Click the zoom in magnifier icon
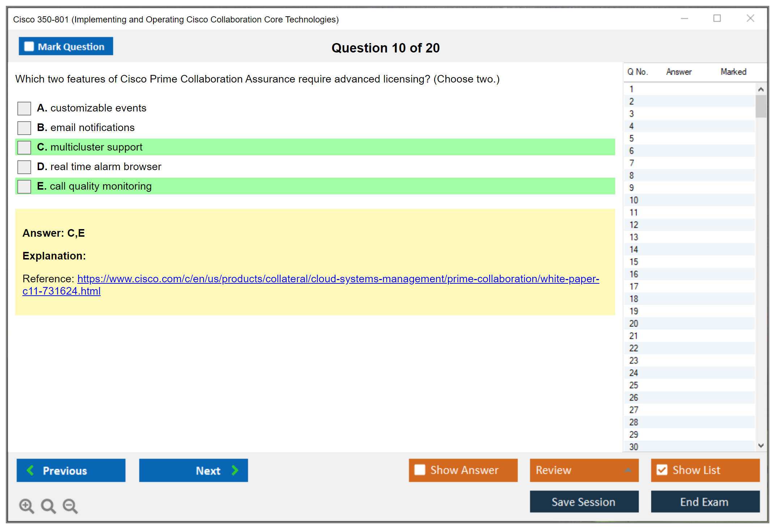Screen dimensions: 778x532 point(26,506)
